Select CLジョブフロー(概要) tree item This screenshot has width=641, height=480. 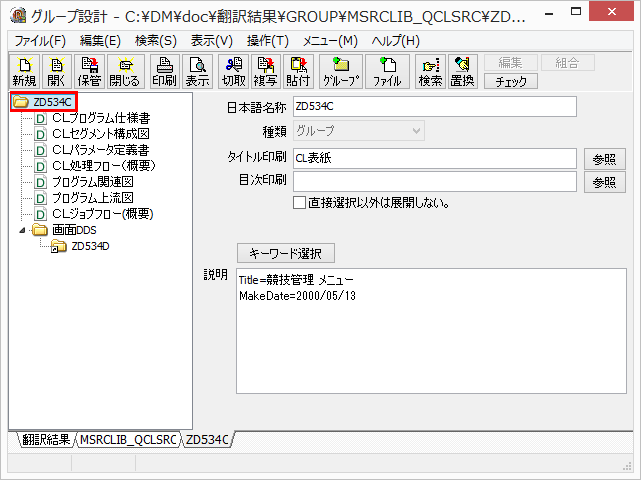[x=94, y=214]
